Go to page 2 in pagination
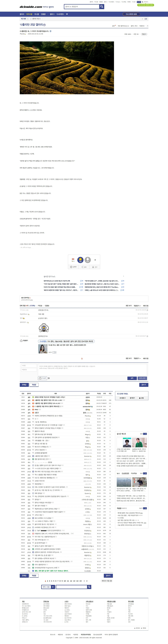 click(x=47, y=581)
